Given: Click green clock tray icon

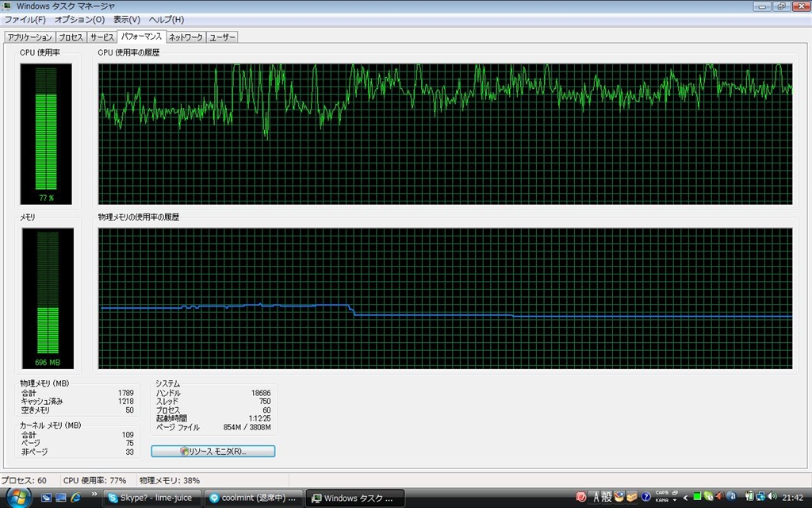Looking at the screenshot, I should click(708, 497).
